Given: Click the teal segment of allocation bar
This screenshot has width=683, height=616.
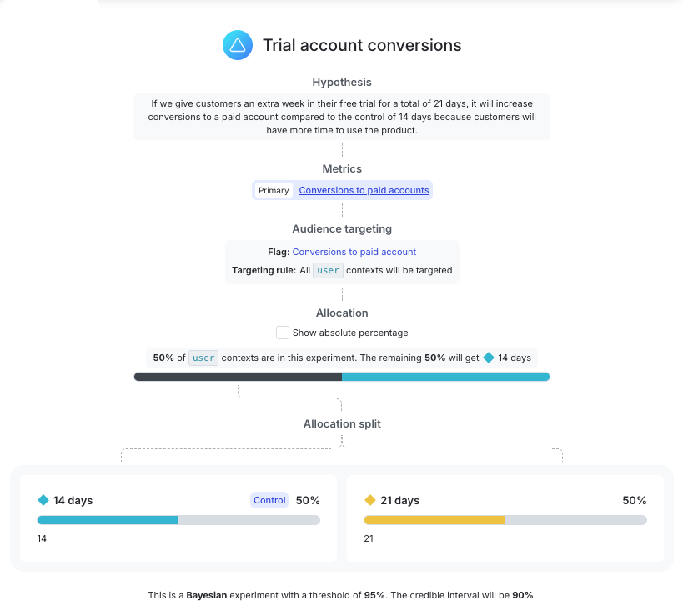Looking at the screenshot, I should (x=445, y=377).
